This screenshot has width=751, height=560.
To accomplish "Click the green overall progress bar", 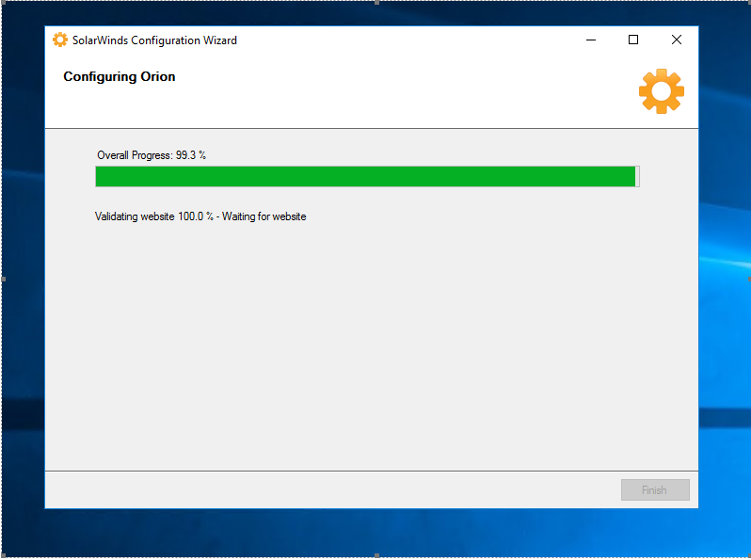I will pyautogui.click(x=367, y=176).
